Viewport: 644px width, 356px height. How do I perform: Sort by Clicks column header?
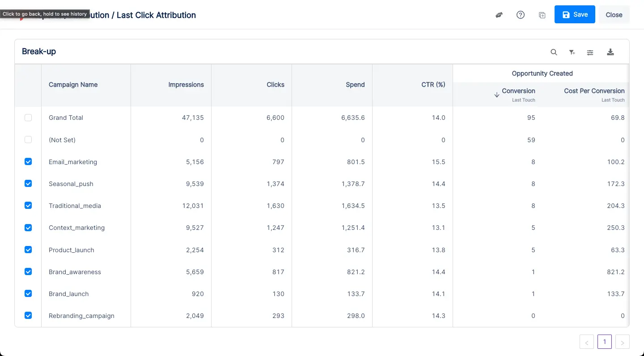pos(275,85)
